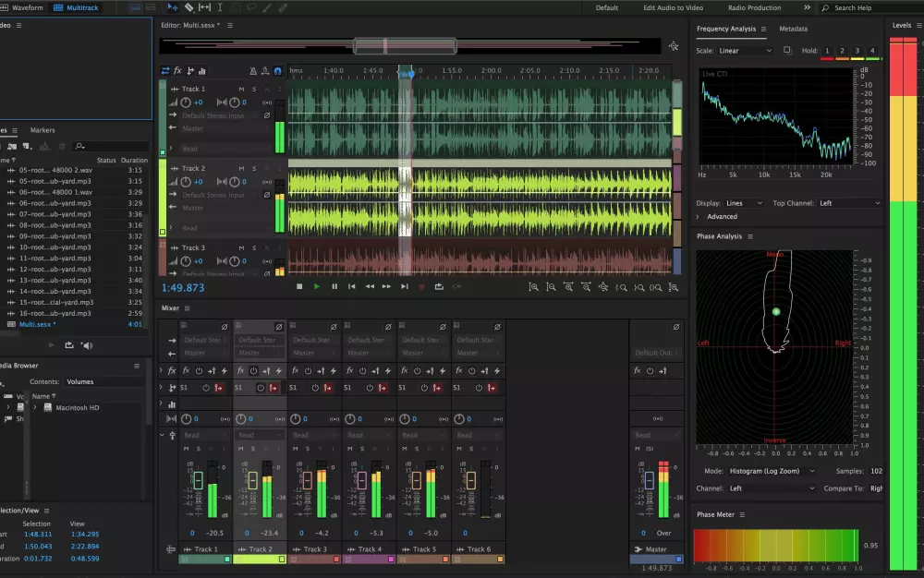Solo Track 2 with the S button

coord(253,168)
